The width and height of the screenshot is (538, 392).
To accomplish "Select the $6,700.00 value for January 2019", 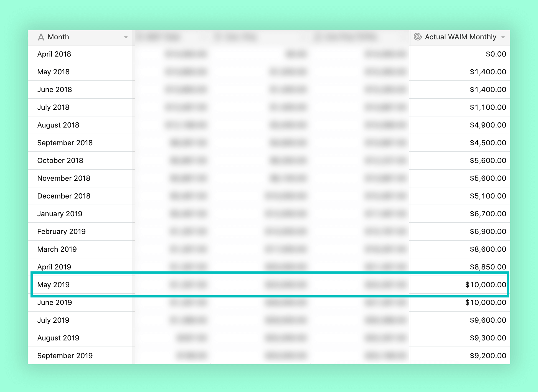I will coord(488,213).
